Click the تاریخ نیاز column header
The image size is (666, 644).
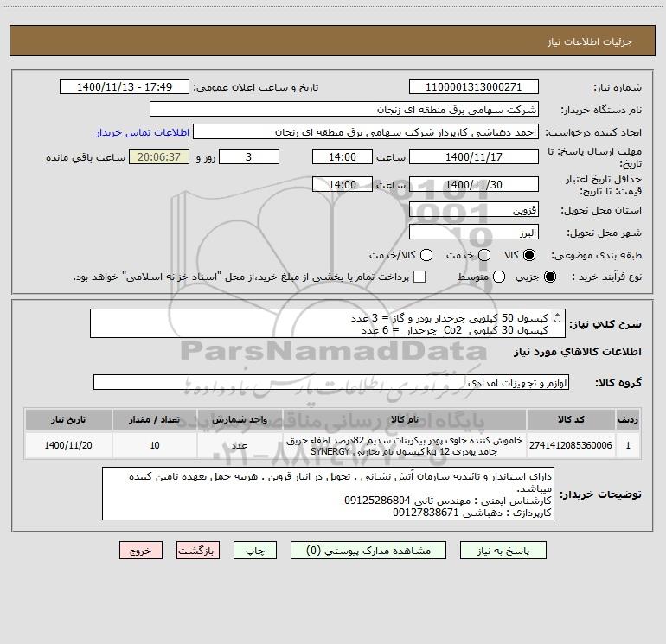coord(68,419)
